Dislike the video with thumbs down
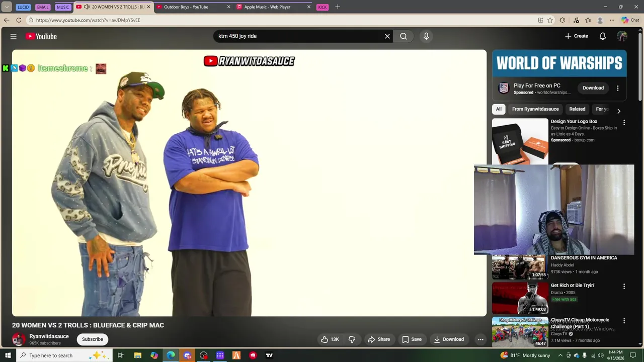644x362 pixels. click(x=352, y=339)
